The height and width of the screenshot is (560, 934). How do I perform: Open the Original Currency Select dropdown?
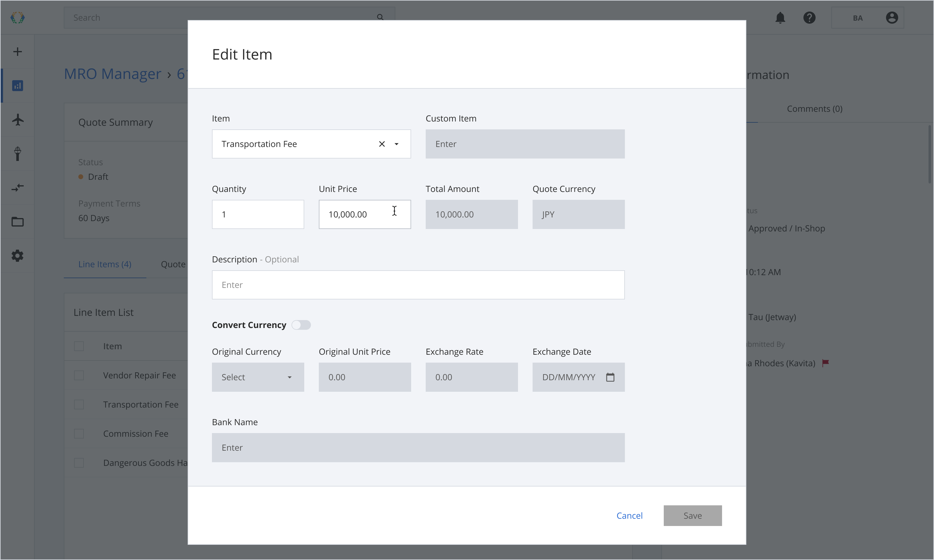pos(258,377)
